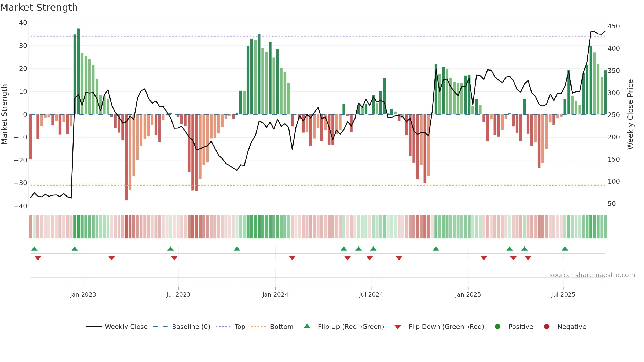The image size is (644, 362).
Task: Click the green flip-up marker closest to Jul 2025
Action: click(x=565, y=249)
